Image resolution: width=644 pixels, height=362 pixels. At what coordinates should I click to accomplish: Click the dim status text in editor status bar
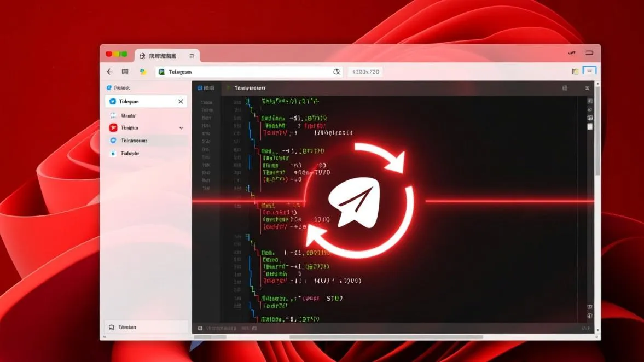[x=221, y=328]
